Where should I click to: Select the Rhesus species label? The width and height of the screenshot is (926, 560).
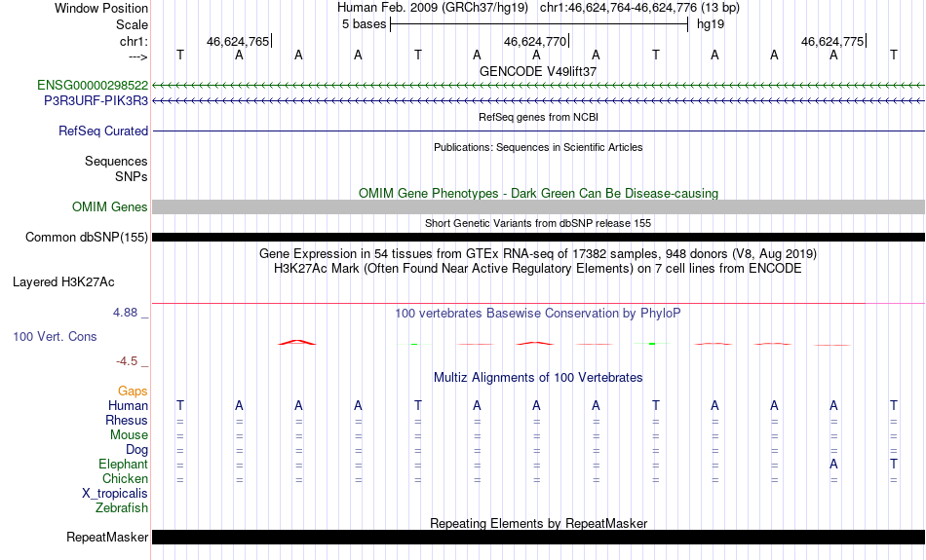(x=127, y=420)
